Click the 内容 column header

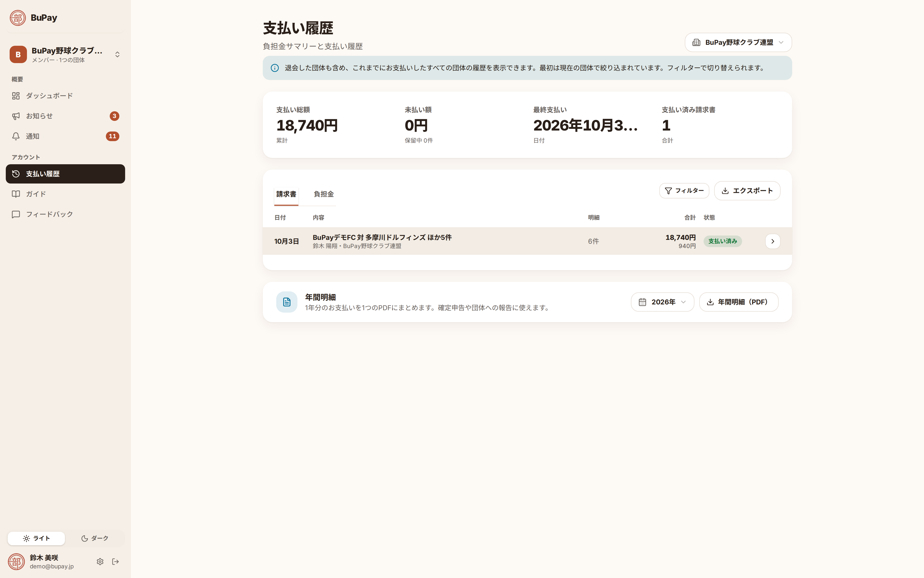(x=318, y=217)
